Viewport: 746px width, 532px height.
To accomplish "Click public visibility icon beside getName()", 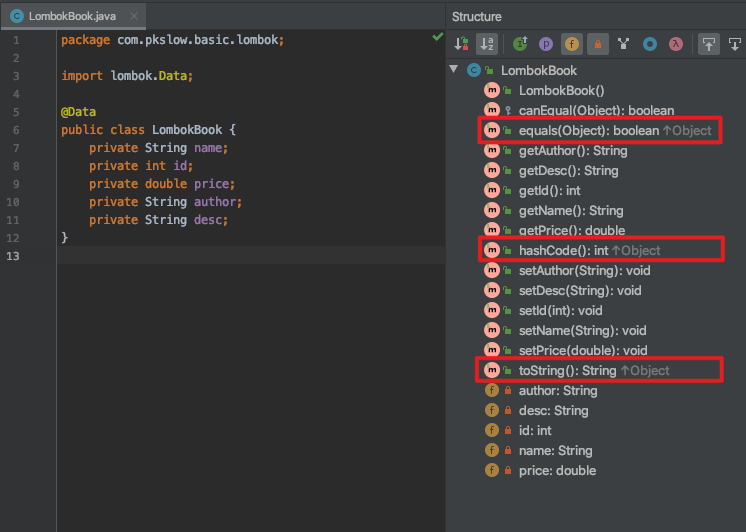I will click(x=508, y=210).
